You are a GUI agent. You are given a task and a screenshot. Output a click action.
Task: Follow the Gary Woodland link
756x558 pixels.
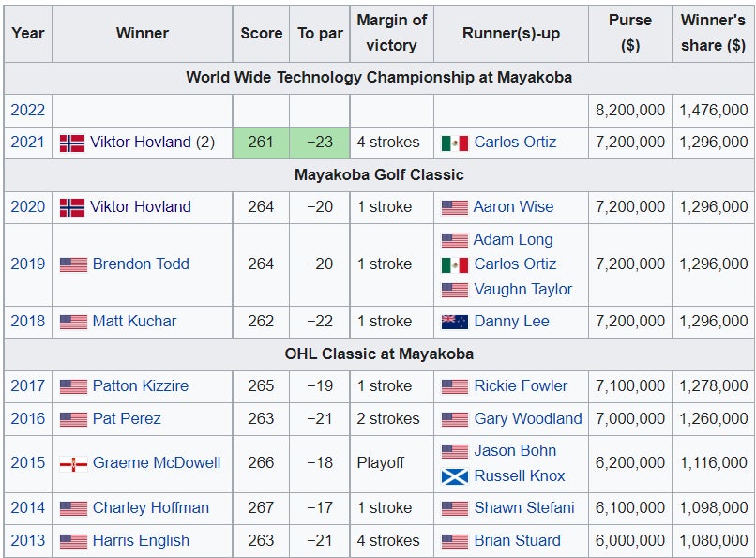[528, 418]
